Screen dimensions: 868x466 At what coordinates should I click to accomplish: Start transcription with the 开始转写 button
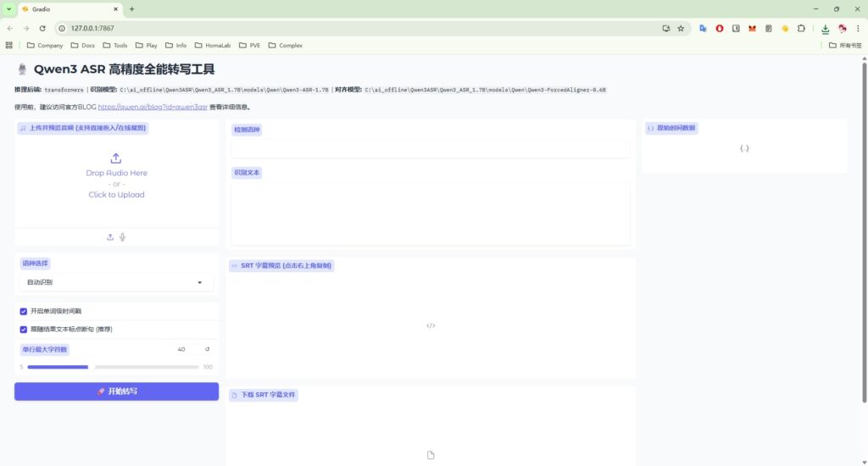[x=116, y=391]
